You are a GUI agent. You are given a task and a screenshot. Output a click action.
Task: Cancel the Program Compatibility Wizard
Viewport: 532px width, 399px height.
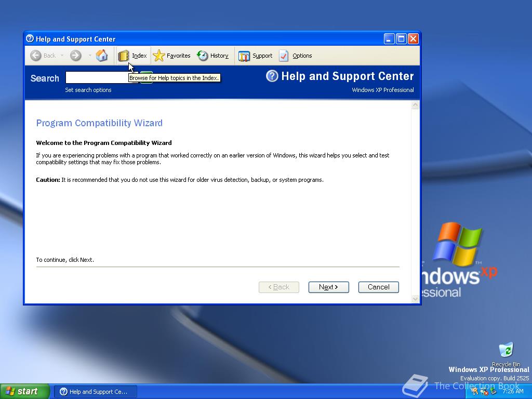click(378, 287)
